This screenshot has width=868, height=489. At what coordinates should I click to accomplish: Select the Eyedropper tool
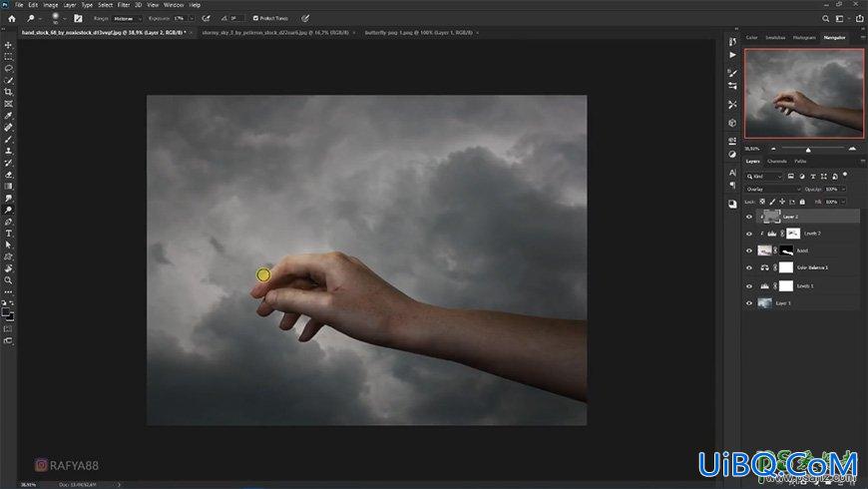tap(8, 115)
